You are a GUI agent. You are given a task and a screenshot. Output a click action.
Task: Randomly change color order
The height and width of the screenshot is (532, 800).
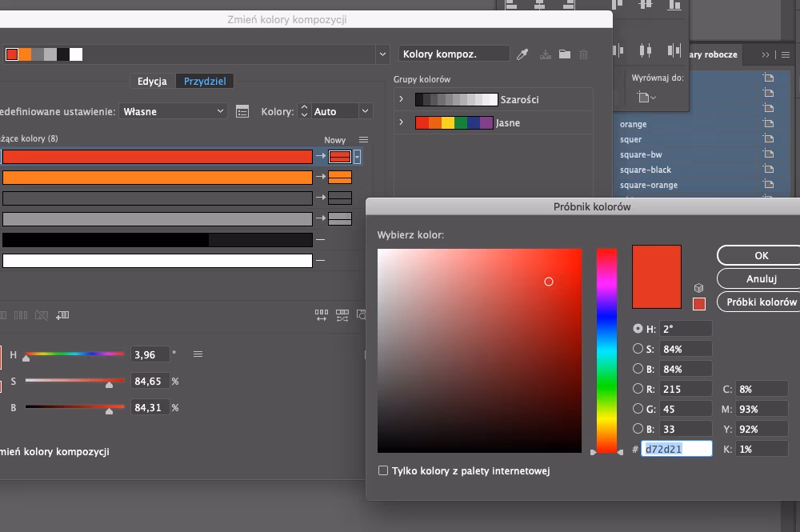322,315
